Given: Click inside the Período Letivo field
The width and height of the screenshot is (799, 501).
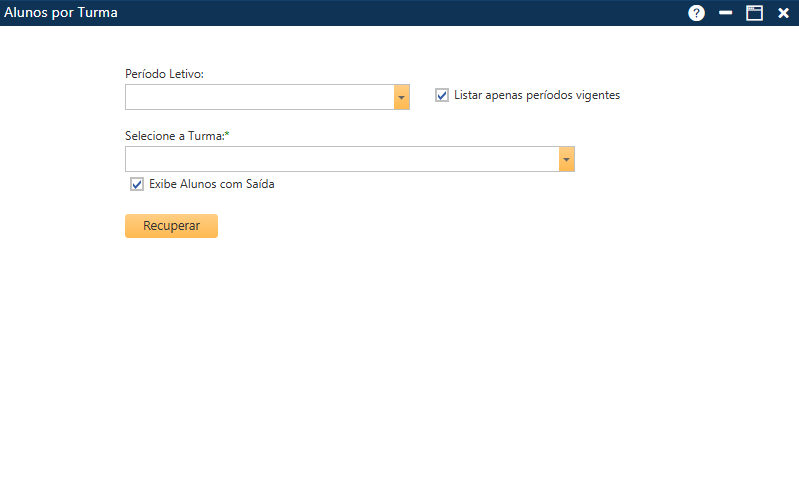Looking at the screenshot, I should click(259, 97).
